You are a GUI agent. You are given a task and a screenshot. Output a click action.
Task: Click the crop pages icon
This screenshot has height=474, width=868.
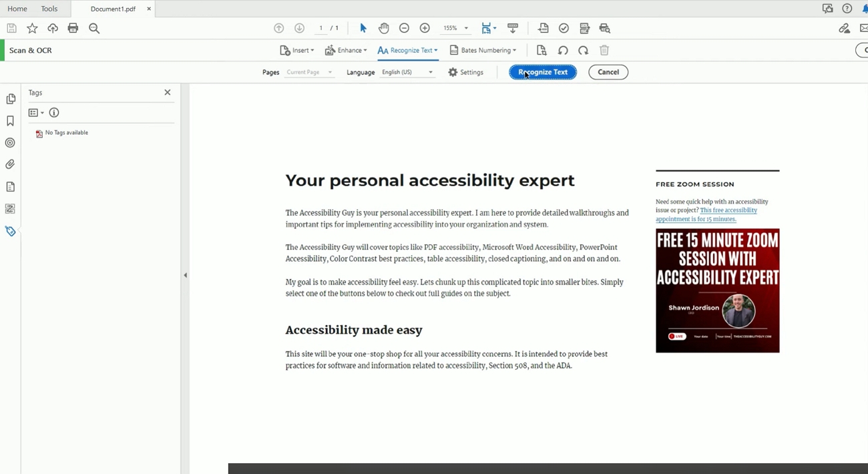point(541,50)
